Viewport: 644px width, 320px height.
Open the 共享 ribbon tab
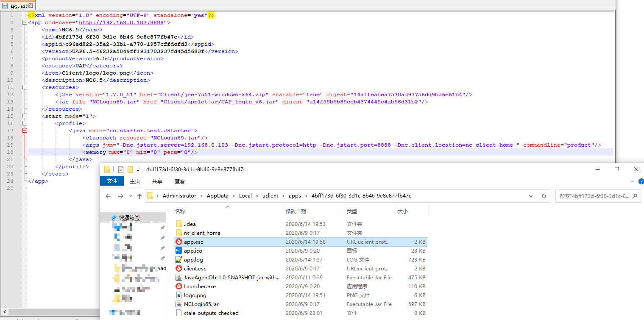click(157, 181)
